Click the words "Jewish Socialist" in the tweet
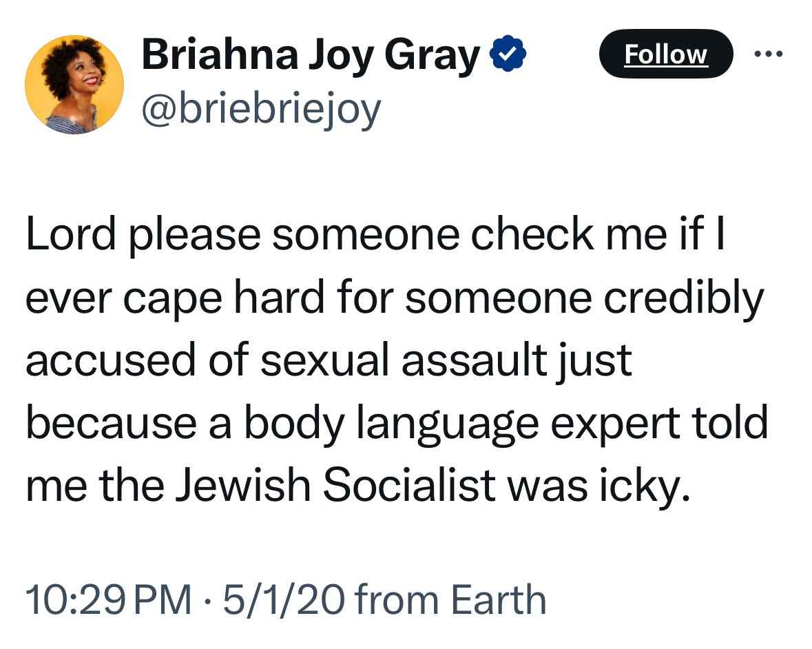The height and width of the screenshot is (649, 812). [329, 485]
